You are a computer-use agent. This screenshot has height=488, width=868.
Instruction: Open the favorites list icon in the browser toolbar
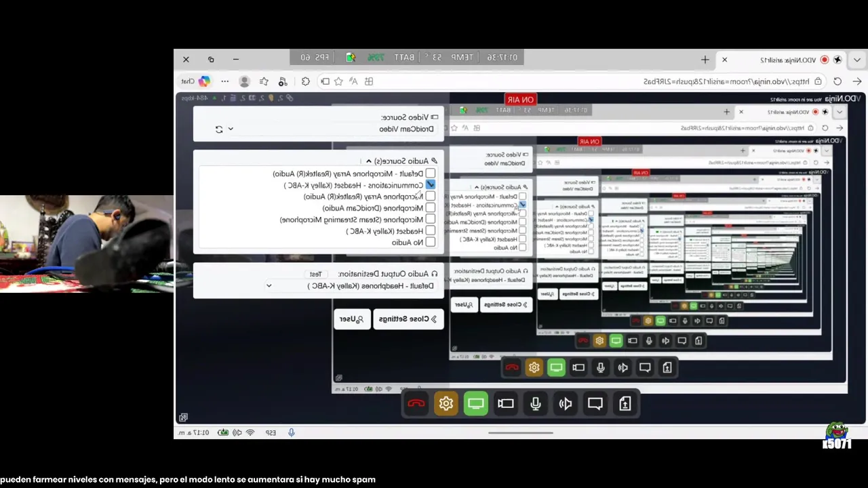point(264,81)
